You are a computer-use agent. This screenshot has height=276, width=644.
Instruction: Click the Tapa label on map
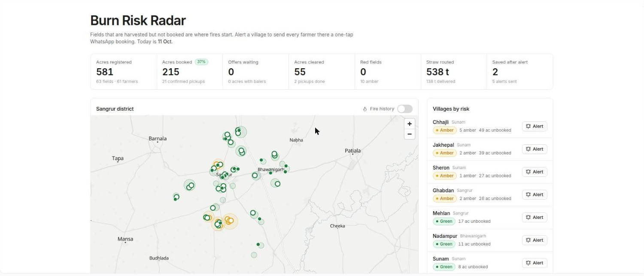click(x=118, y=158)
